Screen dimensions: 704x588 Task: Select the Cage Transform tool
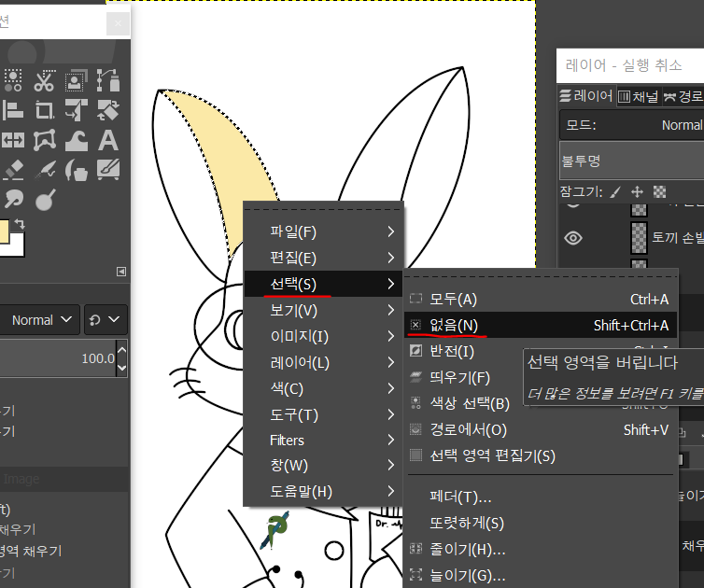click(45, 140)
